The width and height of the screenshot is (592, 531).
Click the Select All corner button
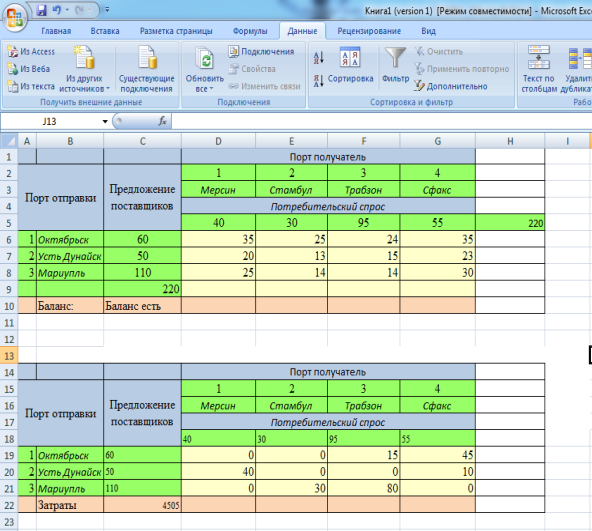(9, 141)
